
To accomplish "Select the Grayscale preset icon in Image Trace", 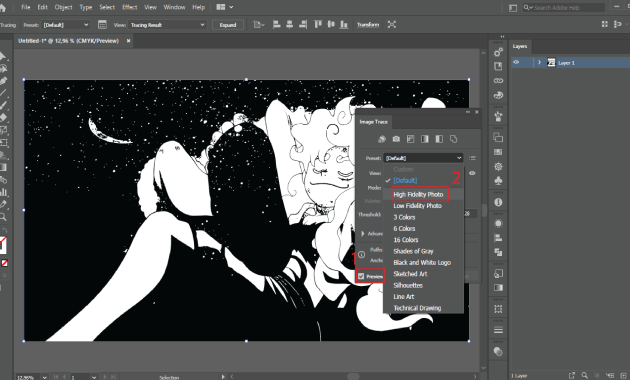I will 425,139.
